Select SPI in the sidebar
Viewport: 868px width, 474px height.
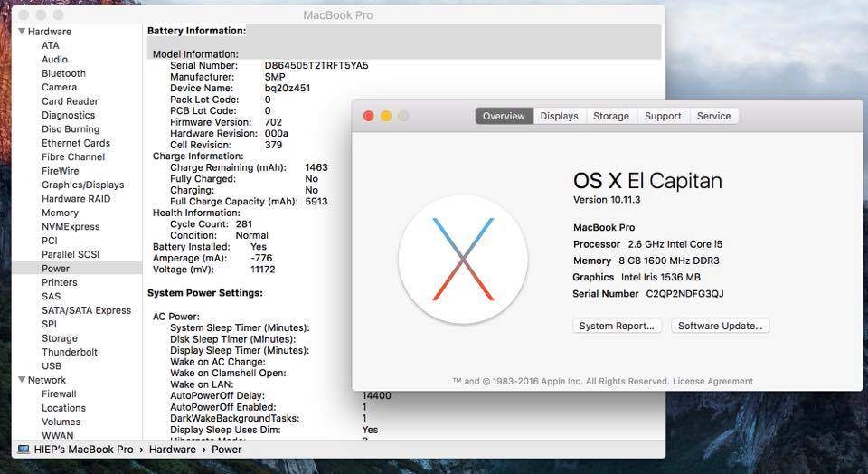point(49,324)
